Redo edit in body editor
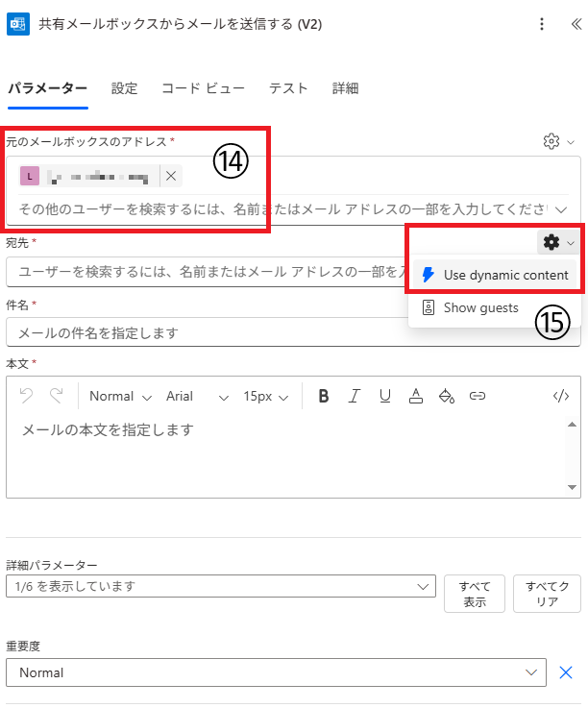Screen dimensions: 588x708 [57, 396]
